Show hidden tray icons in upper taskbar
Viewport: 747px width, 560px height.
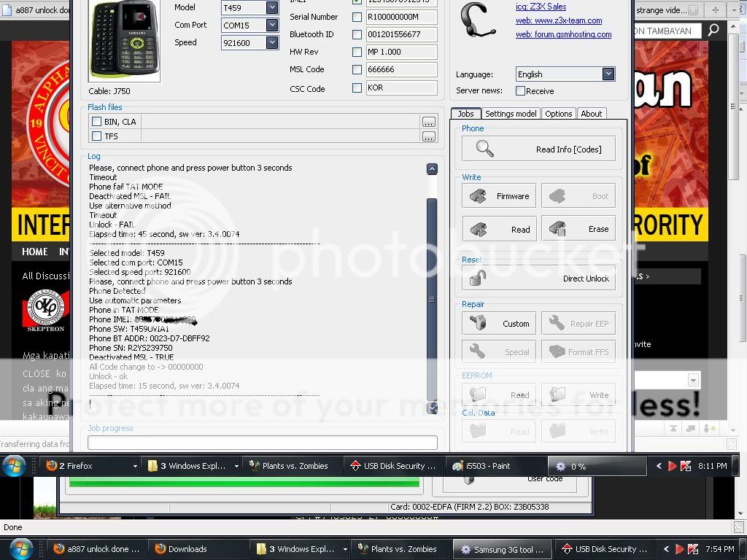click(659, 466)
